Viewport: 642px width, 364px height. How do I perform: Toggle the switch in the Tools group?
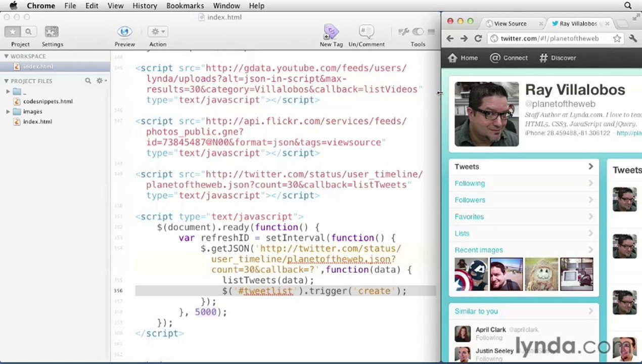418,32
